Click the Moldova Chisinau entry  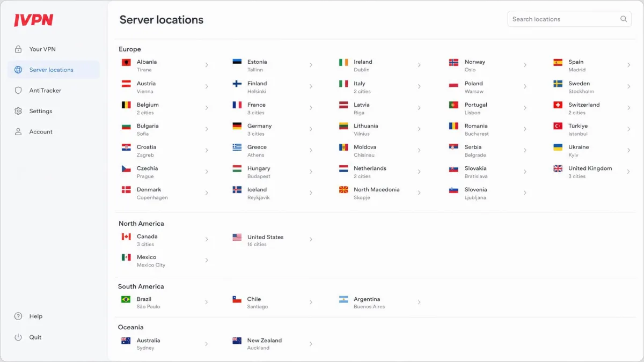380,151
